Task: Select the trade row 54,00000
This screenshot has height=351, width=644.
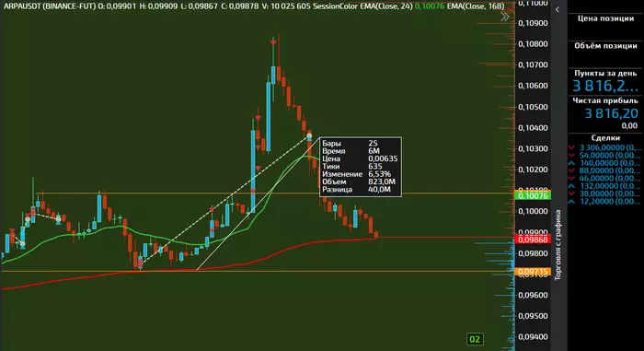Action: coord(605,156)
